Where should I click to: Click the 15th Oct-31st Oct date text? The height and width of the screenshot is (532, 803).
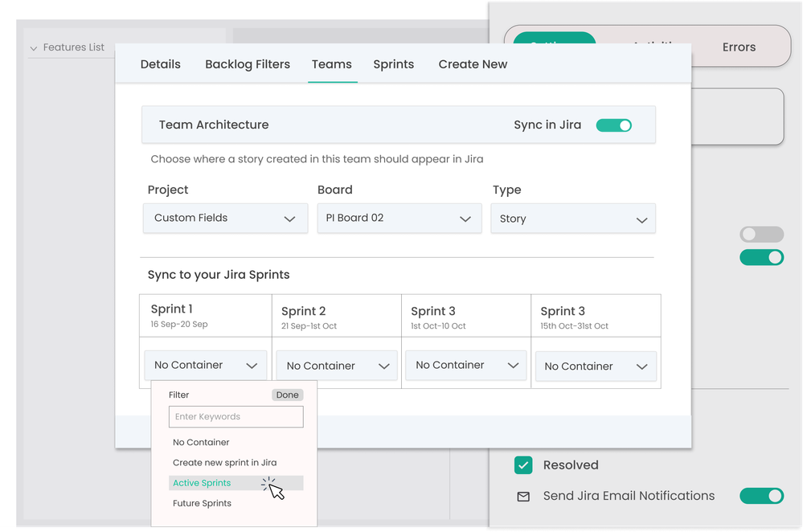click(574, 326)
